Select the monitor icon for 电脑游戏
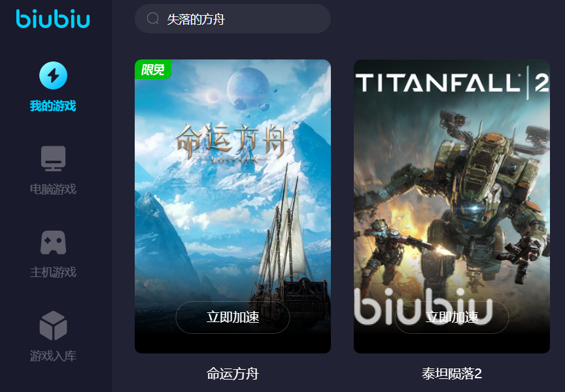 point(54,158)
